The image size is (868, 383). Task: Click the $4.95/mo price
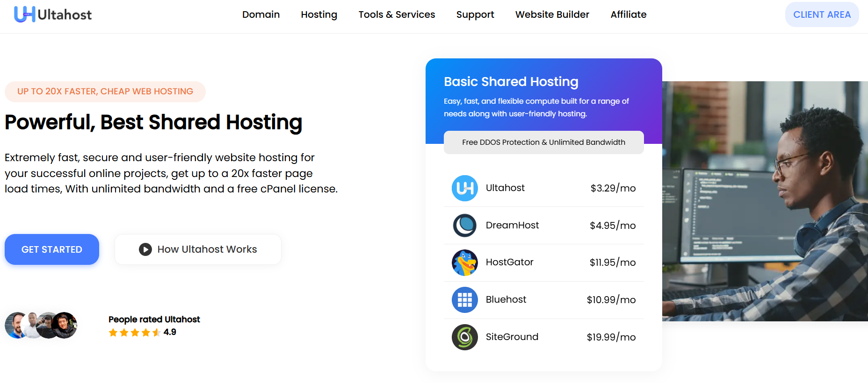613,226
